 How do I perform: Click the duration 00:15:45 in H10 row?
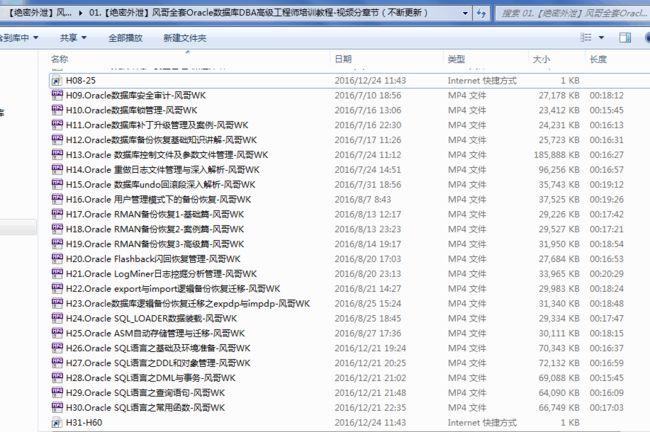606,110
